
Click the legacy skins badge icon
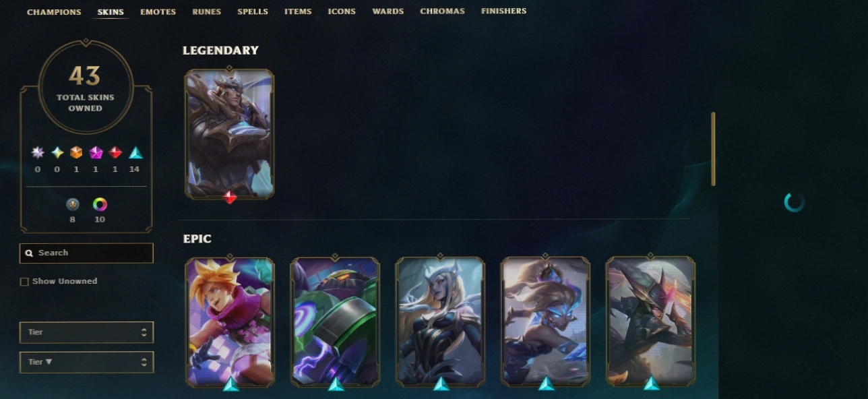73,204
